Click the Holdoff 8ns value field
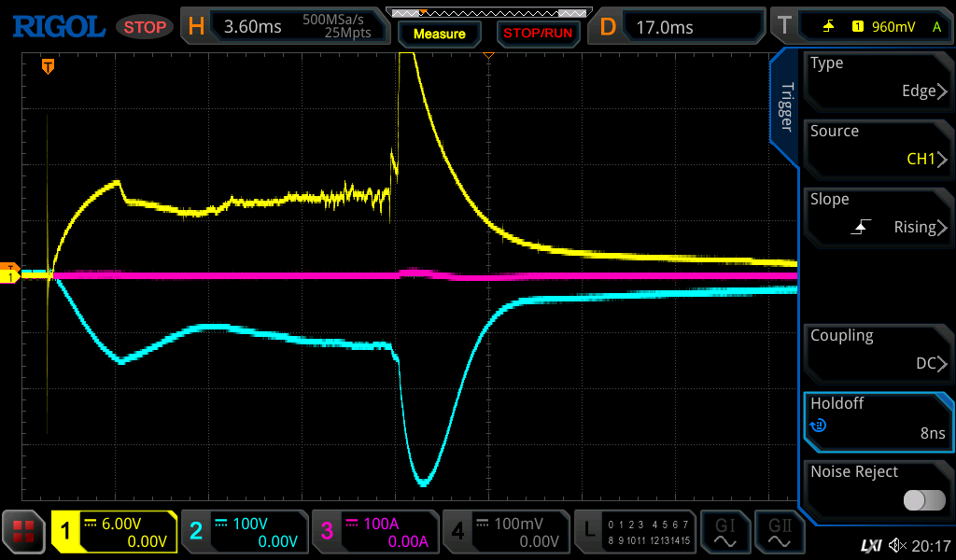Screen dimensions: 956x560 878,419
